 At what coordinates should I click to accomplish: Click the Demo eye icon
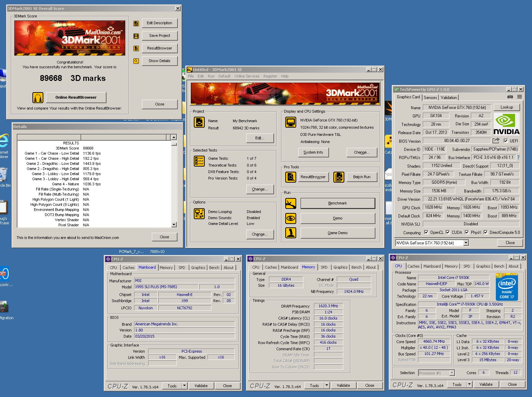(291, 218)
